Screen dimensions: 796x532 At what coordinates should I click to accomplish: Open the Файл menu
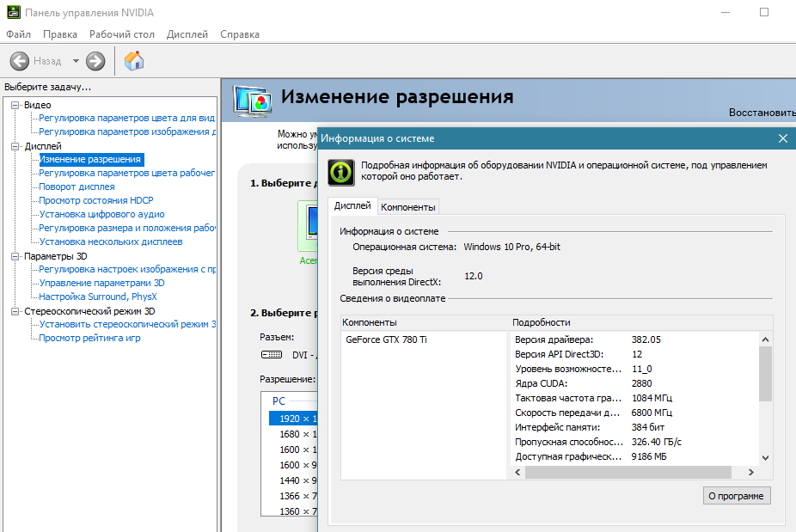pyautogui.click(x=18, y=34)
